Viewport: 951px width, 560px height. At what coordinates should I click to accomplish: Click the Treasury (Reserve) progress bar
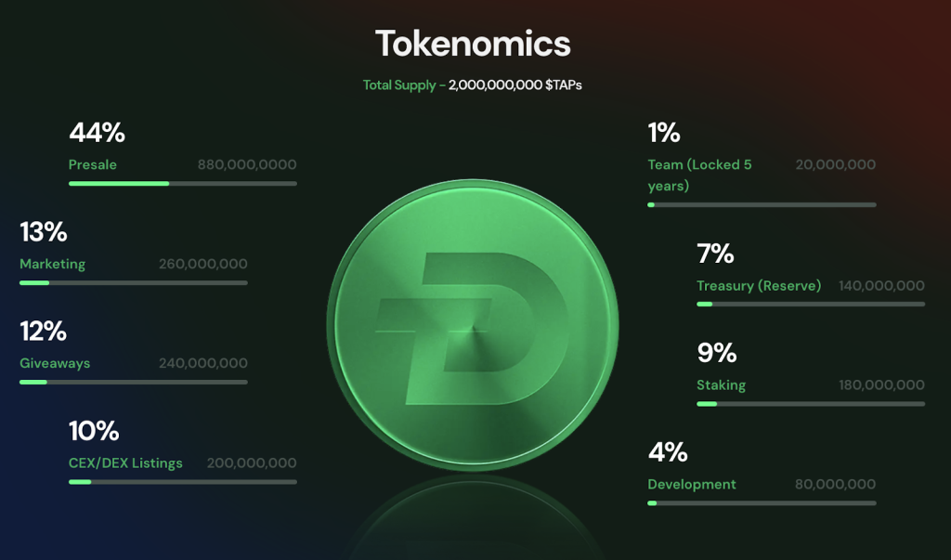(x=811, y=304)
